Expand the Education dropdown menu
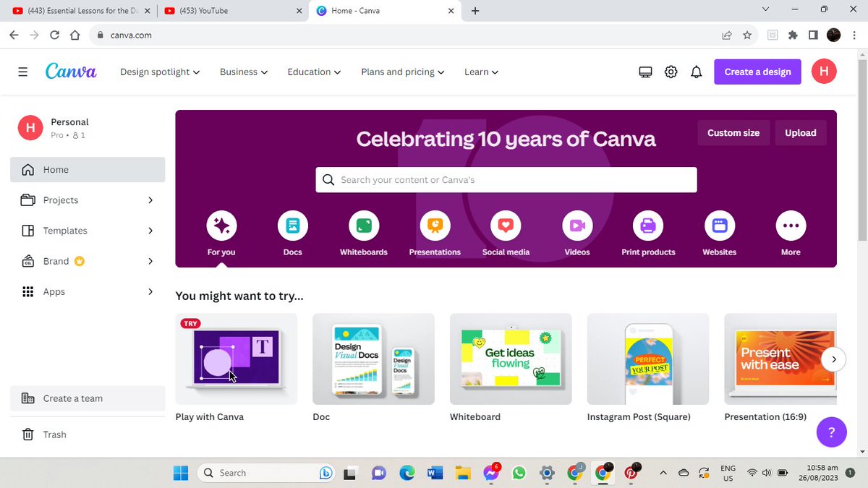 (x=315, y=72)
